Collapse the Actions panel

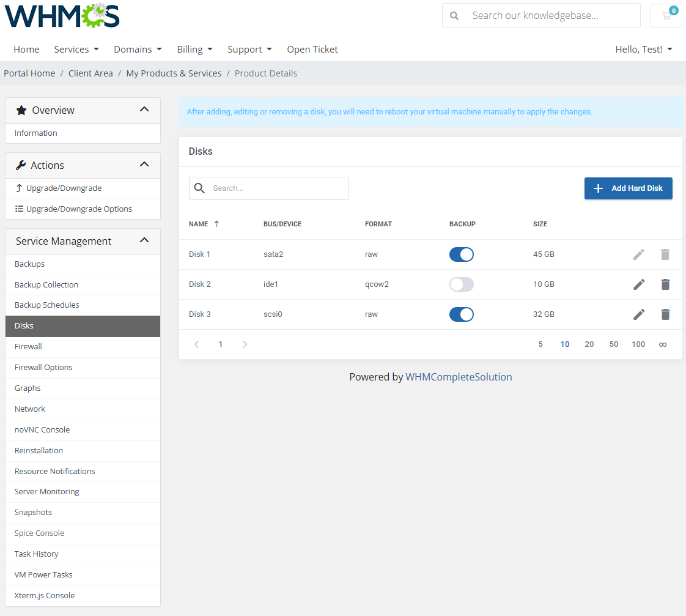tap(144, 165)
